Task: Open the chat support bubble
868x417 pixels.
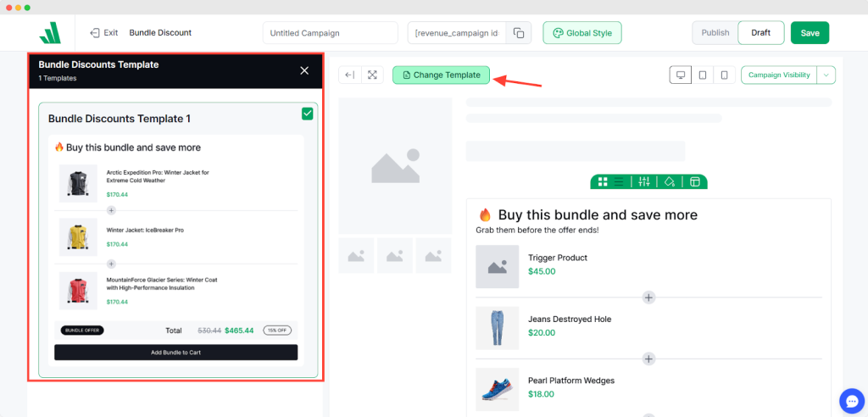Action: 849,399
